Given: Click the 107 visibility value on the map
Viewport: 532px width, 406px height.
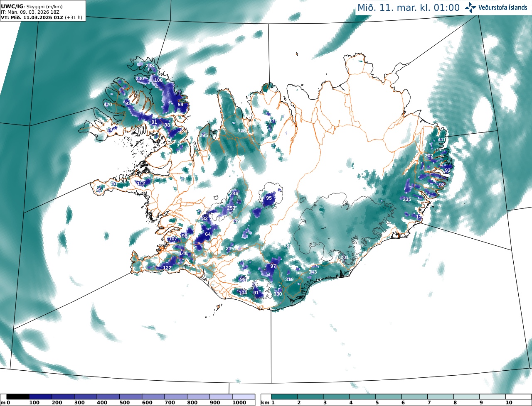Looking at the screenshot, I should point(173,239).
